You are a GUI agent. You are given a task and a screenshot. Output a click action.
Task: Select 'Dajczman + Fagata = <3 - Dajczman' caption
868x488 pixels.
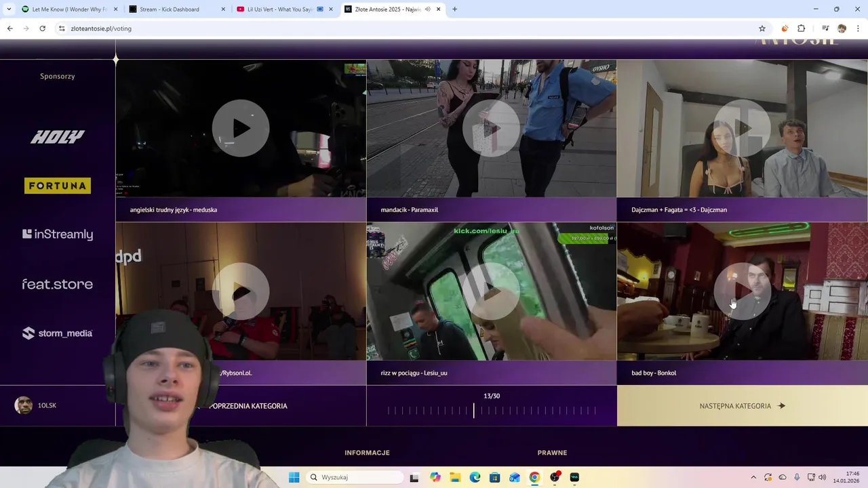tap(679, 210)
